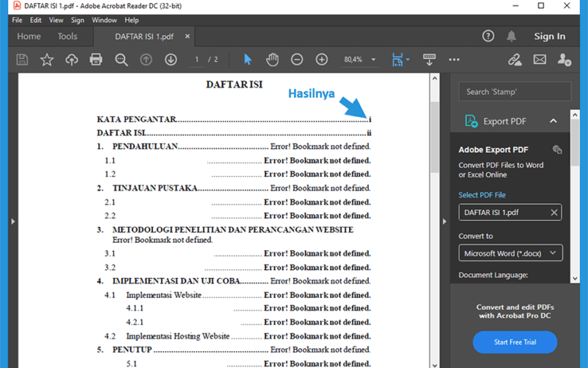Viewport: 588px width, 368px height.
Task: Open the Sign menu
Action: tap(78, 20)
